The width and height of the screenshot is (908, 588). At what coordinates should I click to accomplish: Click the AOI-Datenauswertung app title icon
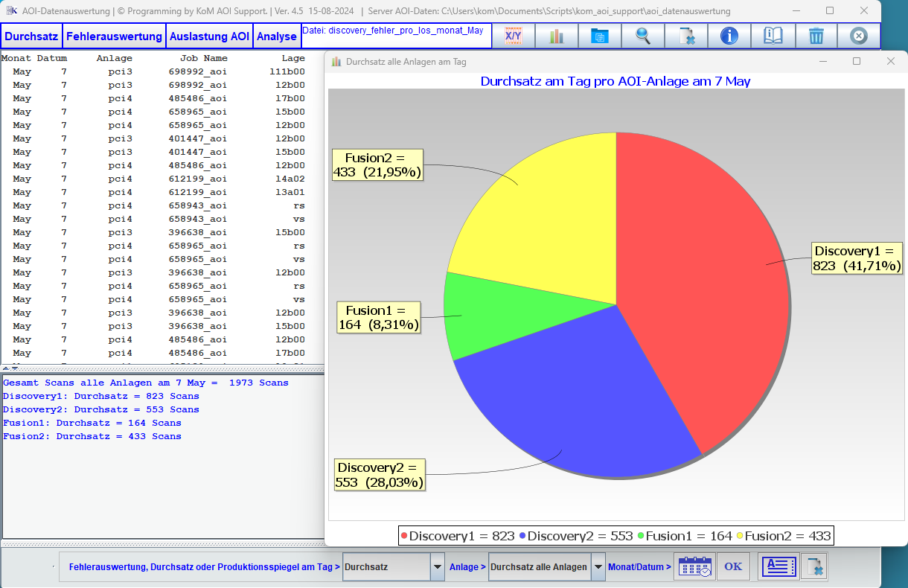point(11,11)
